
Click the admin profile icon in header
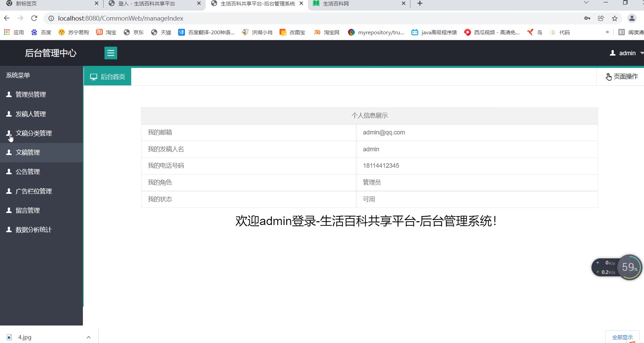pos(613,53)
